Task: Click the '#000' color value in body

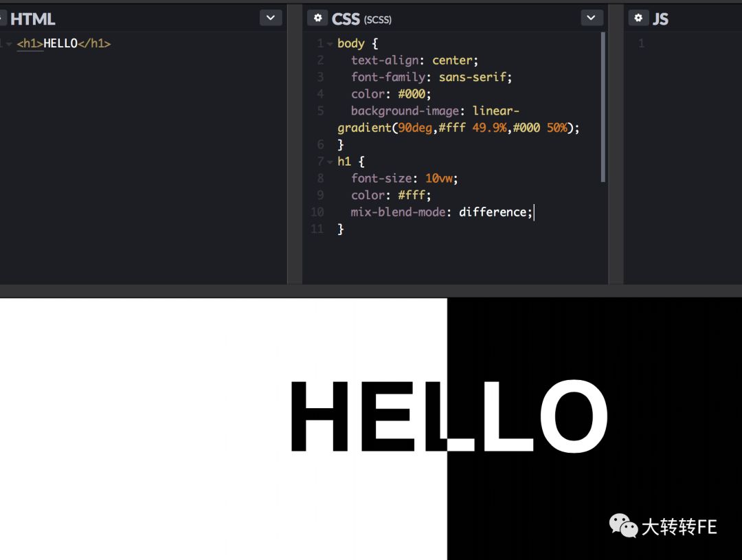Action: (x=412, y=94)
